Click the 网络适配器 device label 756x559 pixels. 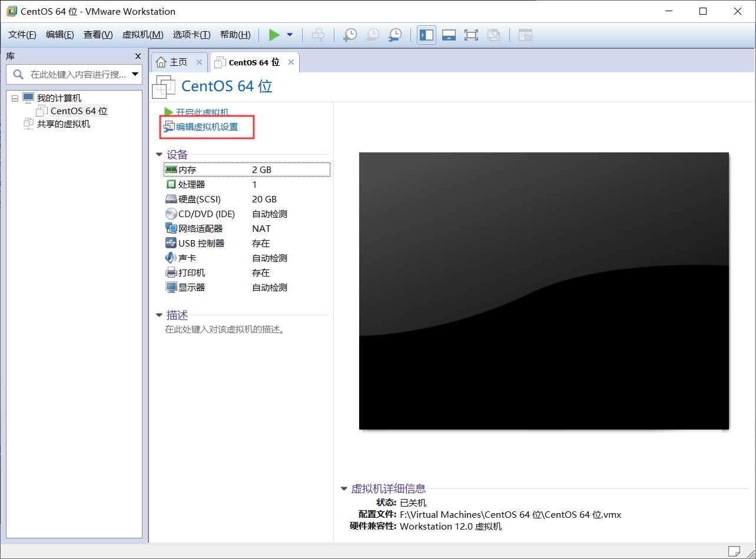coord(201,228)
